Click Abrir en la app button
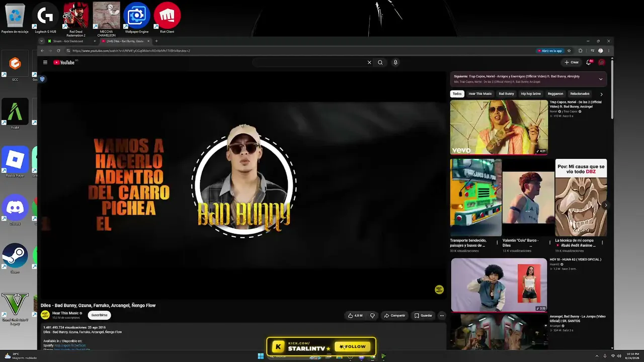Viewport: 644px width, 362px height. 550,51
